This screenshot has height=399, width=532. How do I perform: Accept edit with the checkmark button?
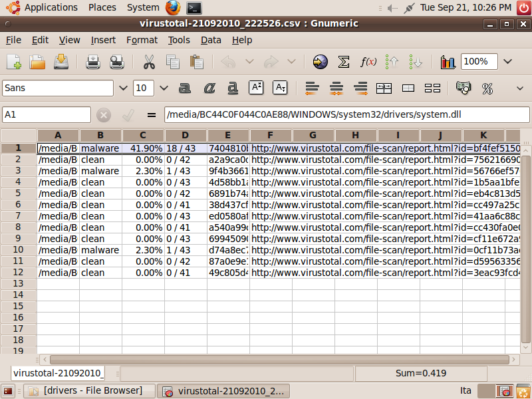tap(128, 115)
